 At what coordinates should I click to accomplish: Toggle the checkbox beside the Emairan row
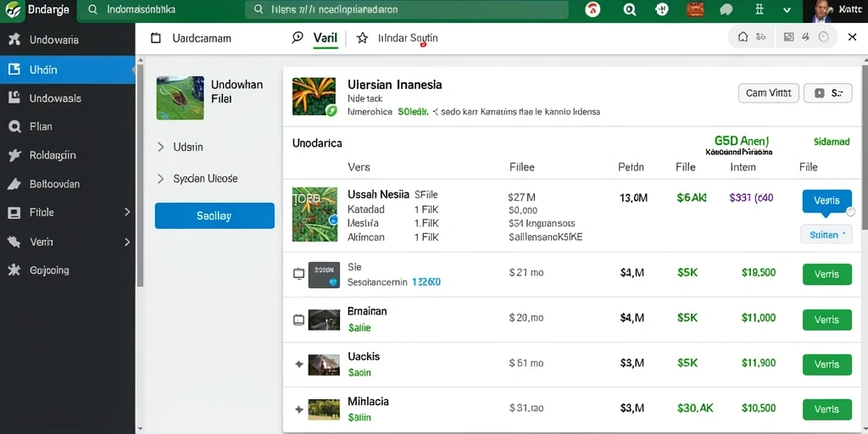point(298,320)
